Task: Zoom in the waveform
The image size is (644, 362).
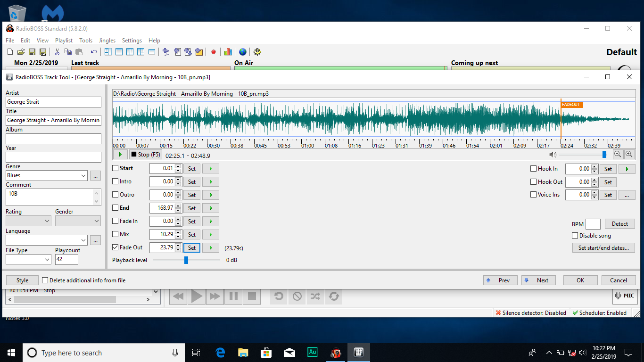Action: coord(629,154)
